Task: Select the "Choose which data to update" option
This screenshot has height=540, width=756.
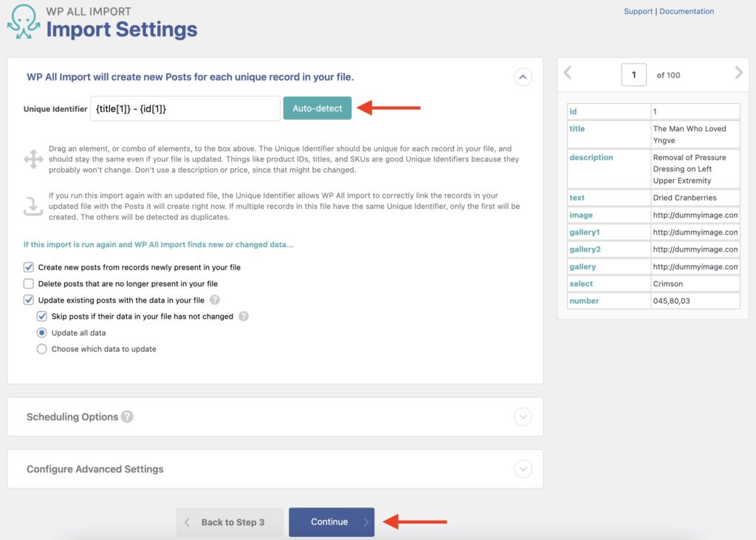Action: tap(44, 349)
